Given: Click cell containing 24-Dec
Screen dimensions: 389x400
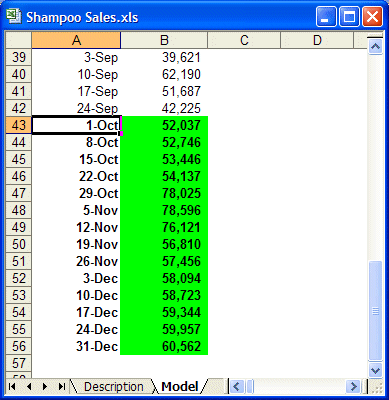Looking at the screenshot, I should [76, 329].
